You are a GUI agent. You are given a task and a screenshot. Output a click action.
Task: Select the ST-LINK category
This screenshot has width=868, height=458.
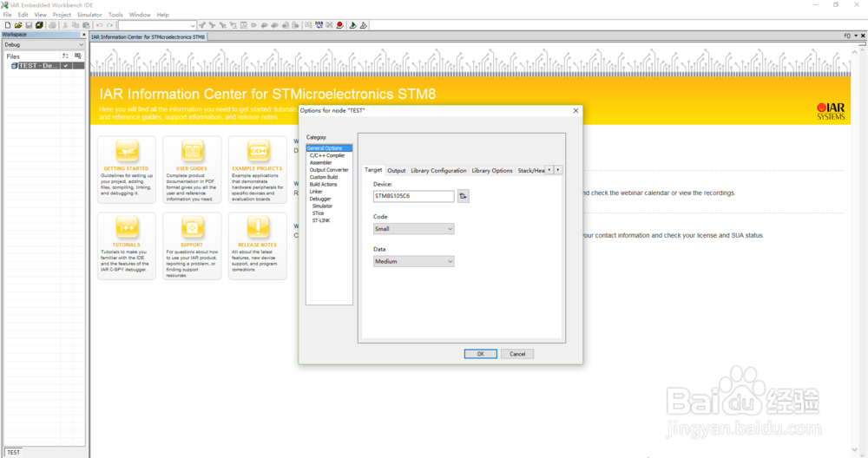[x=321, y=220]
